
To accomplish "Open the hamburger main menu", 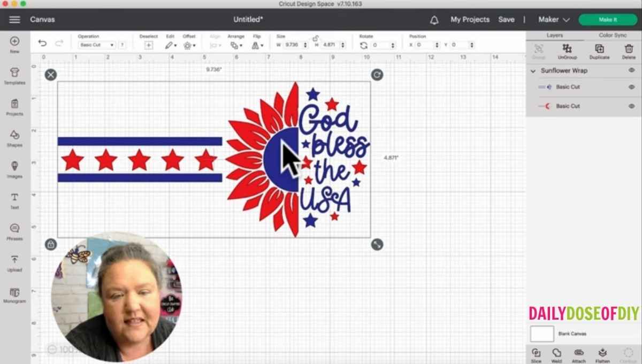I will [14, 20].
